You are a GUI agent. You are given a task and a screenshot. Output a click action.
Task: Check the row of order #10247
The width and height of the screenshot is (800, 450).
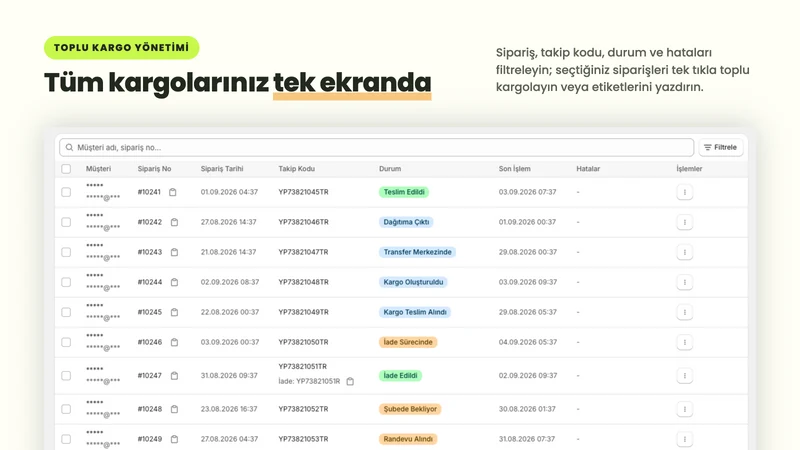click(x=66, y=376)
